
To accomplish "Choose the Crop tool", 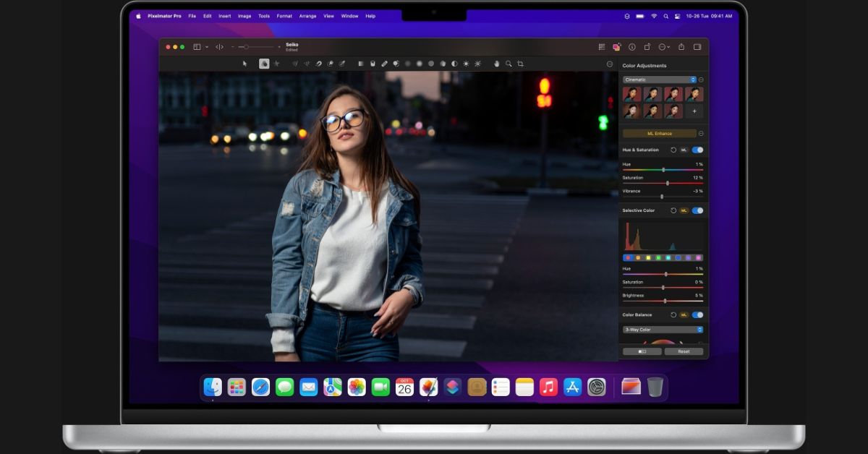I will [520, 64].
